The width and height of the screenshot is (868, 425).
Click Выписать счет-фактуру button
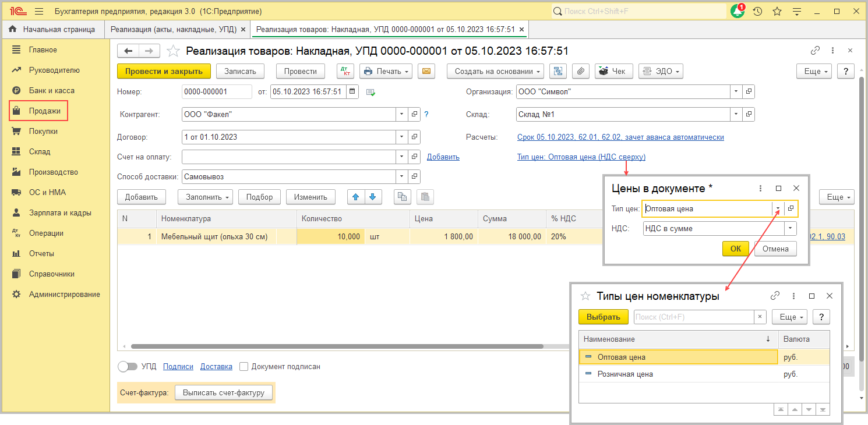(x=224, y=392)
